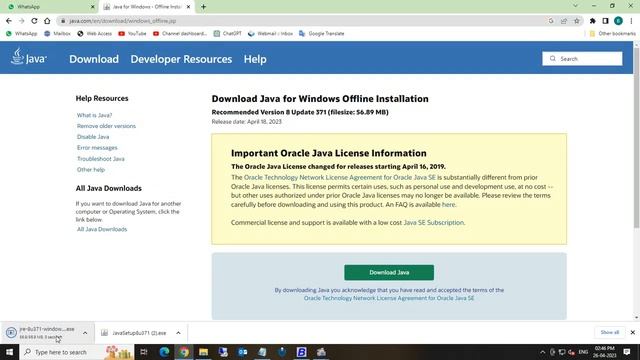The width and height of the screenshot is (640, 360).
Task: Open the browser home page
Action: [x=47, y=21]
